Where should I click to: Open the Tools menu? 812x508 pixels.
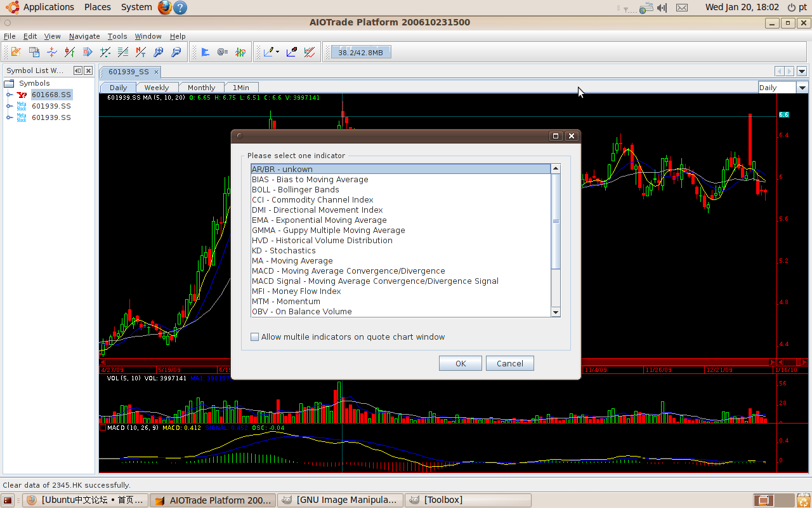[x=117, y=36]
